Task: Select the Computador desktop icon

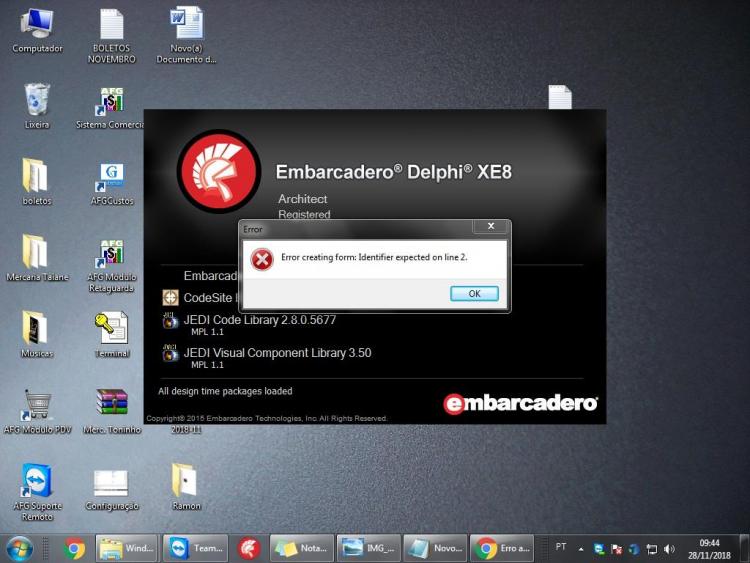Action: [37, 31]
